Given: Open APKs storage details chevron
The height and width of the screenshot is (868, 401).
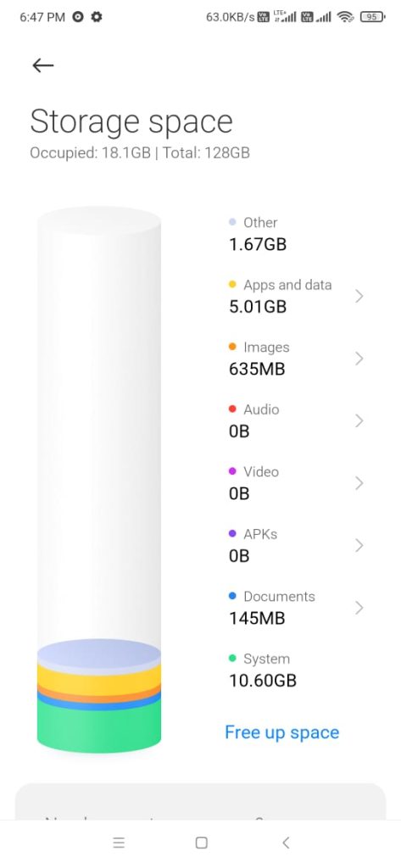Looking at the screenshot, I should click(359, 546).
